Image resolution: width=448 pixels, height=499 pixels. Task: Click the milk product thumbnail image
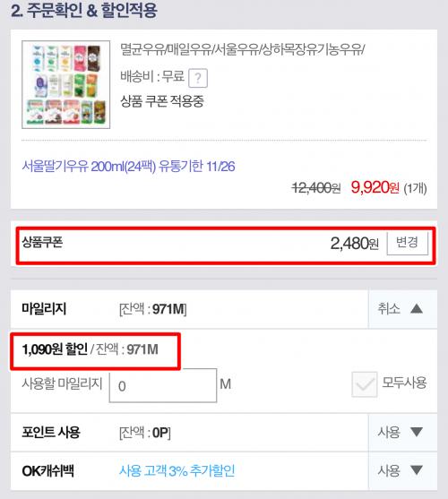[x=66, y=84]
